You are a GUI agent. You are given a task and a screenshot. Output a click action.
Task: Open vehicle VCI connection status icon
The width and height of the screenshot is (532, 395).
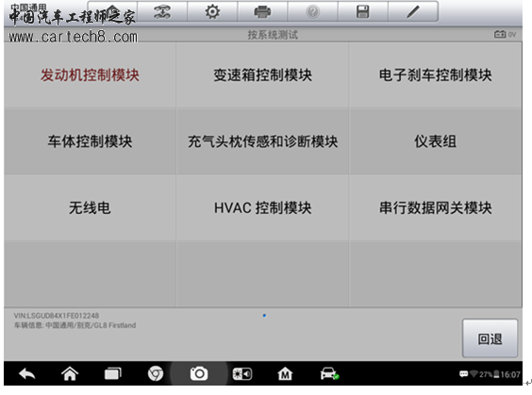[329, 374]
